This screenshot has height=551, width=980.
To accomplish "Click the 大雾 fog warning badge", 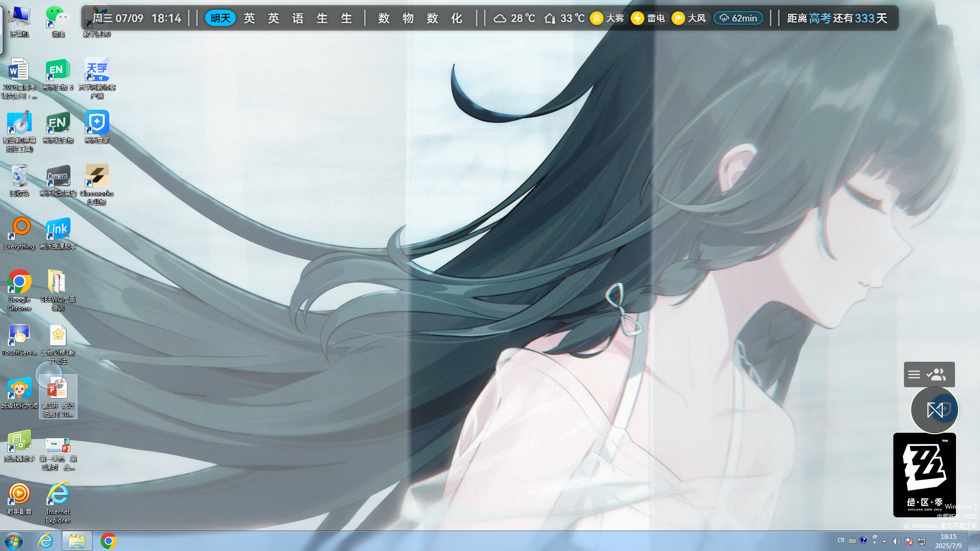I will 607,18.
